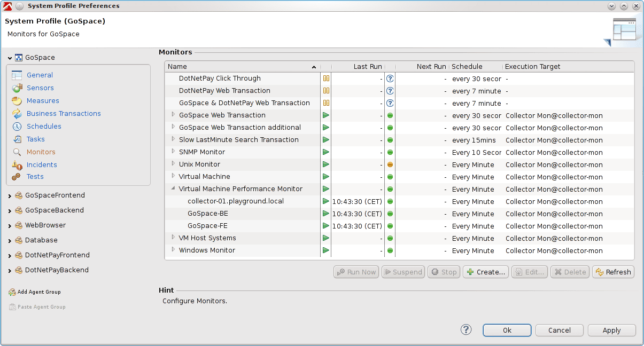Click the paused icon for DotNetPay Click Through
This screenshot has width=644, height=346.
(326, 78)
